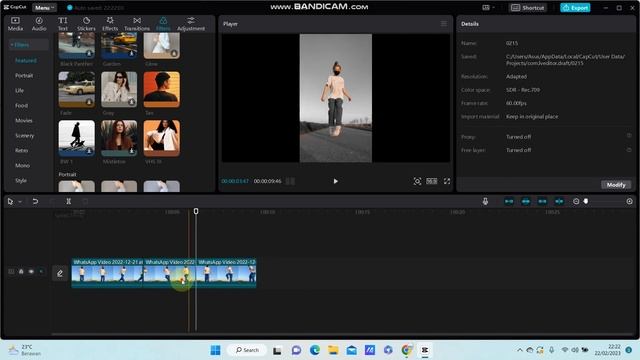Click the Proxy info icon

click(629, 136)
